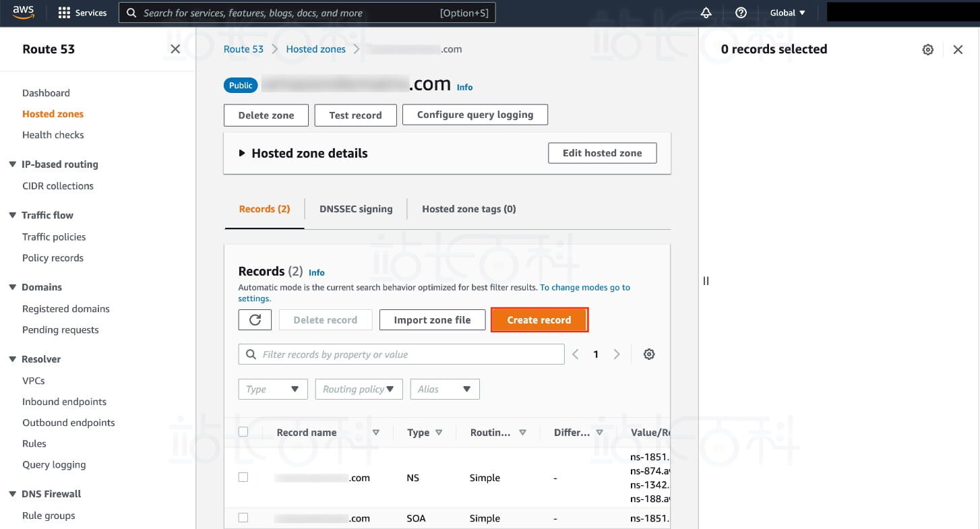The image size is (980, 529).
Task: Open the Alias filter dropdown
Action: pyautogui.click(x=445, y=390)
